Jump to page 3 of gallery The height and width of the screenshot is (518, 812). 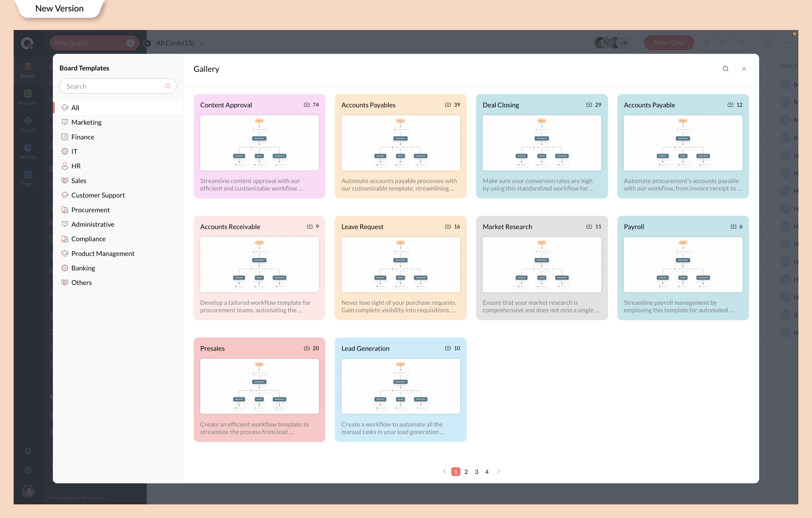pos(476,472)
